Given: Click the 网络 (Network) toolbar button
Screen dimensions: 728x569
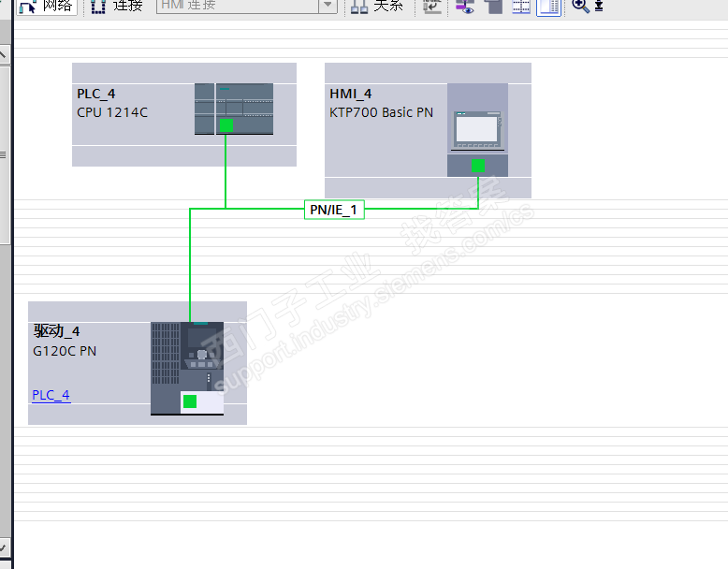Looking at the screenshot, I should 47,7.
